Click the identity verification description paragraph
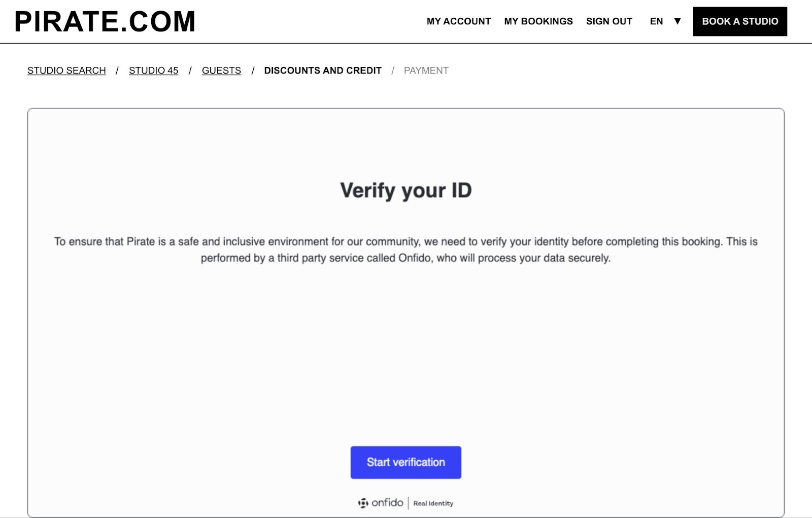 (x=405, y=250)
